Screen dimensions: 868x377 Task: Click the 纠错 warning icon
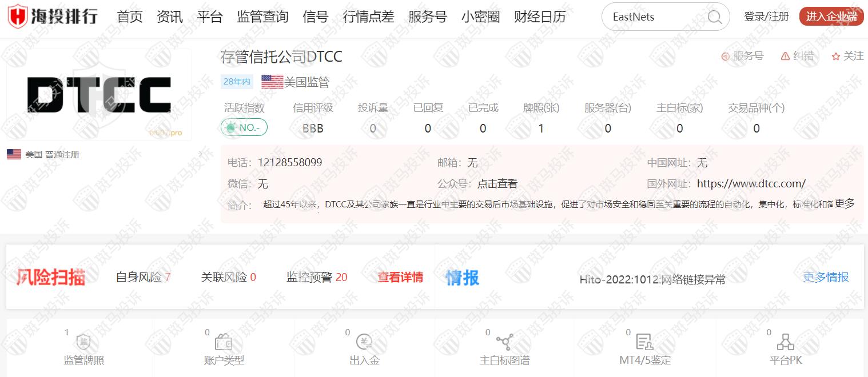[785, 56]
